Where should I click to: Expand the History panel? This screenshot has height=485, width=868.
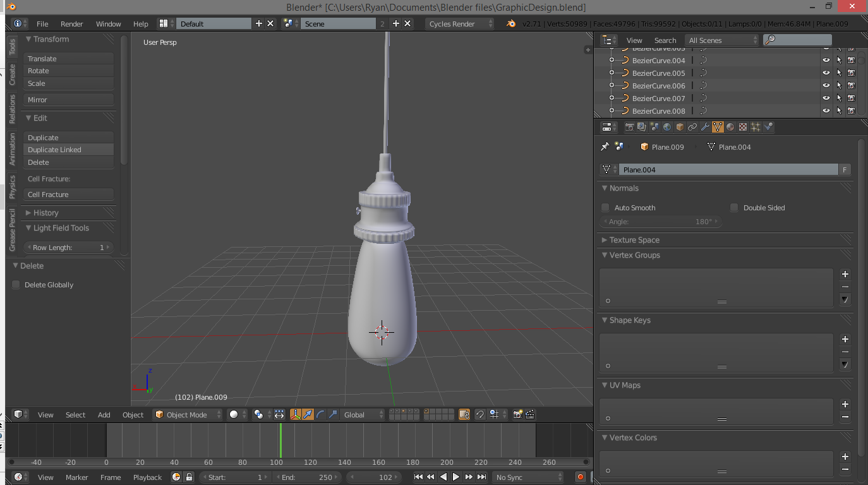[x=28, y=213]
